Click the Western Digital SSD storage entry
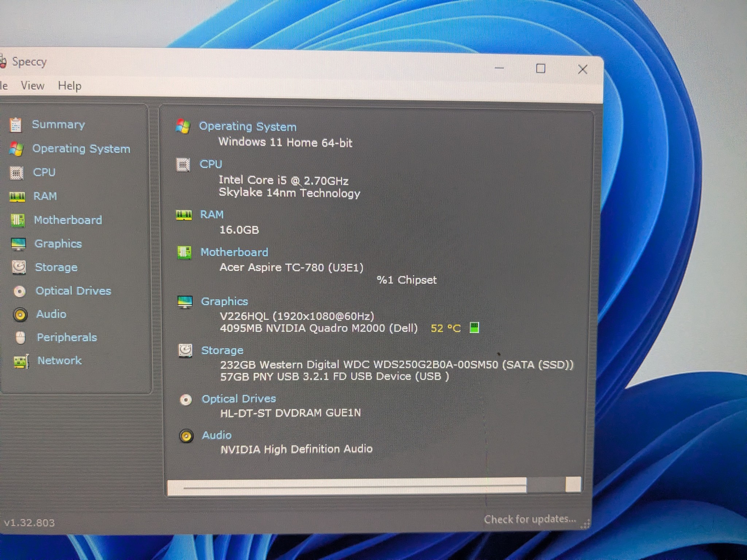The image size is (747, 560). pos(397,365)
